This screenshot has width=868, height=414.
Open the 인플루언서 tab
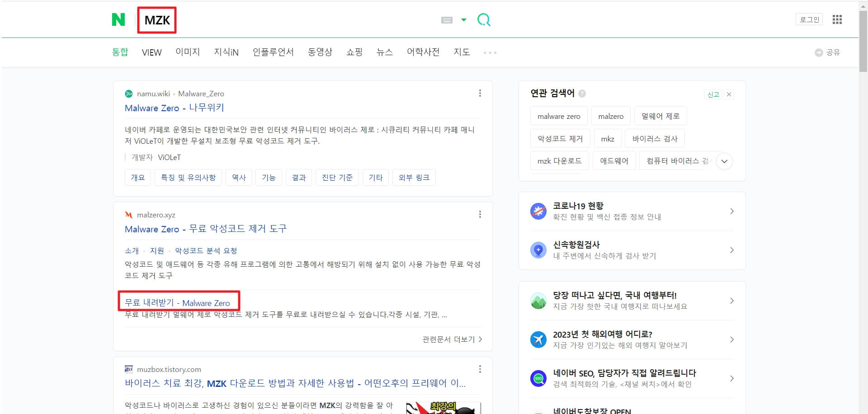pyautogui.click(x=273, y=52)
